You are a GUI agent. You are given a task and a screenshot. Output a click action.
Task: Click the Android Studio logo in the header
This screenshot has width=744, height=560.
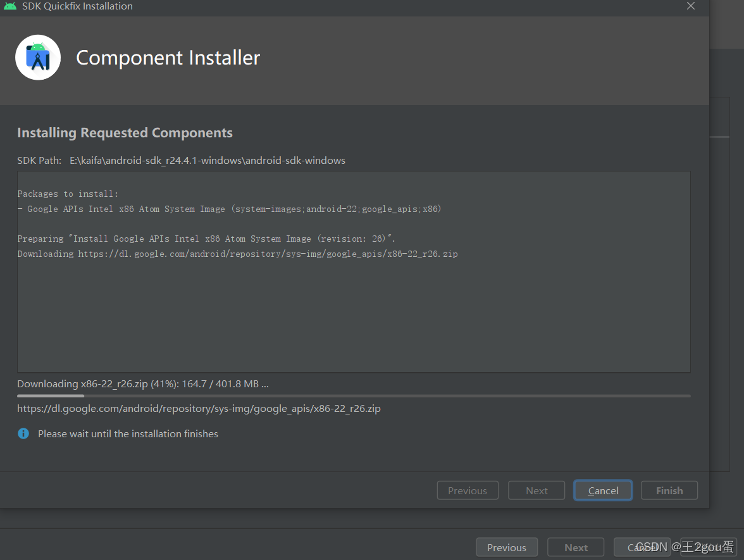[38, 58]
